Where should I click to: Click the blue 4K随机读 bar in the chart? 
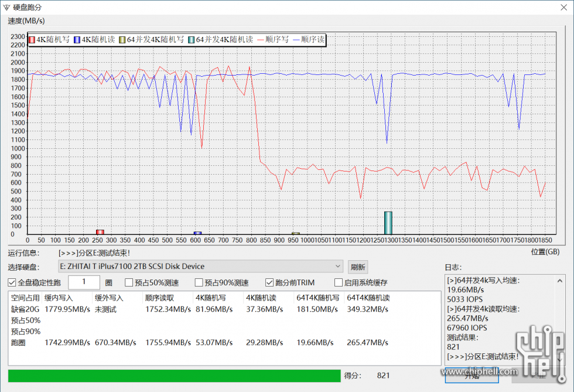tap(198, 233)
